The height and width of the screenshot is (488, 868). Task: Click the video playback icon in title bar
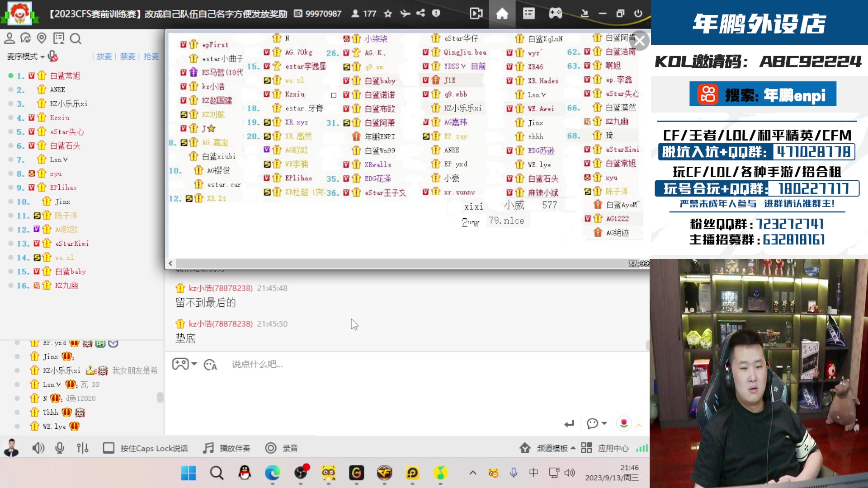click(x=476, y=14)
